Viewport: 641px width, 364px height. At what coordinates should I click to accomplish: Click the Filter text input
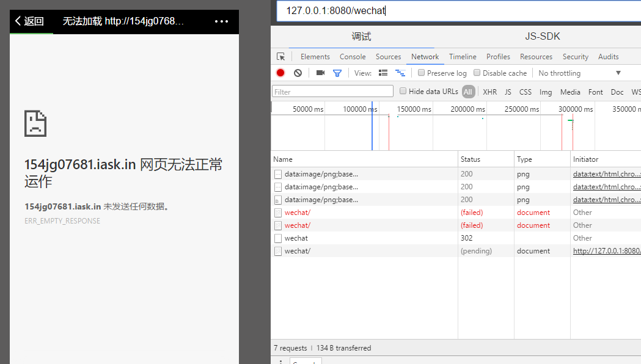333,92
